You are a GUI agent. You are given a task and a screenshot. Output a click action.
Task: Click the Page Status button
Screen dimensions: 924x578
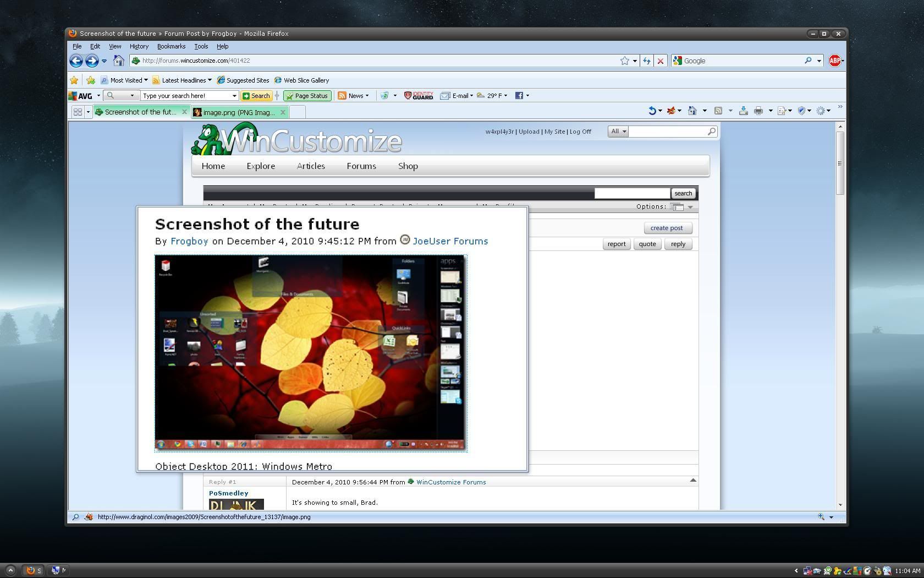(307, 96)
